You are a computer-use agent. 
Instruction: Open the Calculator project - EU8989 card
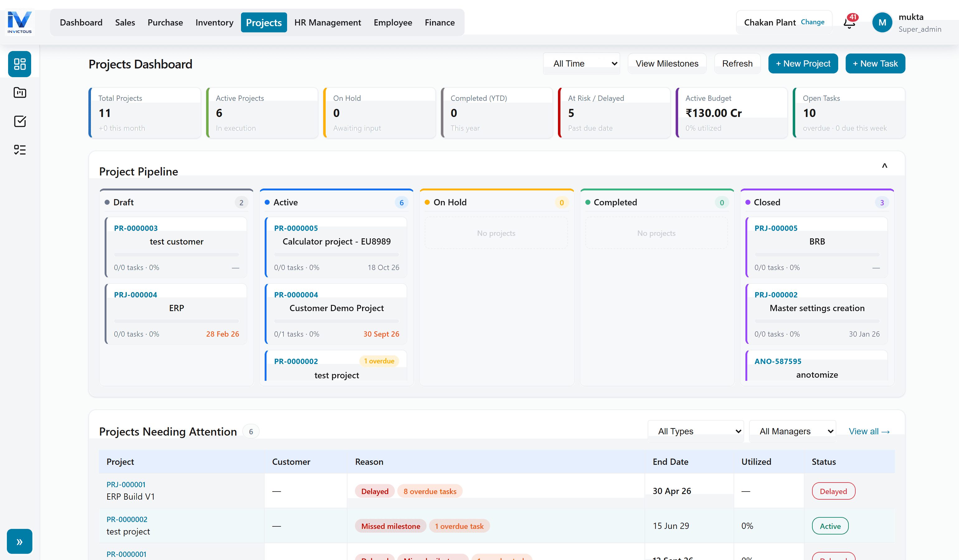[x=336, y=247]
